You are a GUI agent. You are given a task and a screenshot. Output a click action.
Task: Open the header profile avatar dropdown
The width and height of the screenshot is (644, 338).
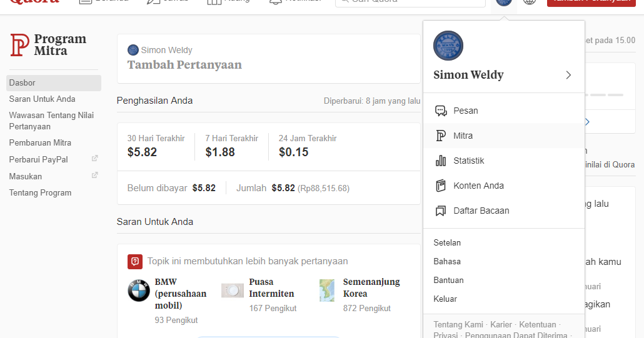504,2
